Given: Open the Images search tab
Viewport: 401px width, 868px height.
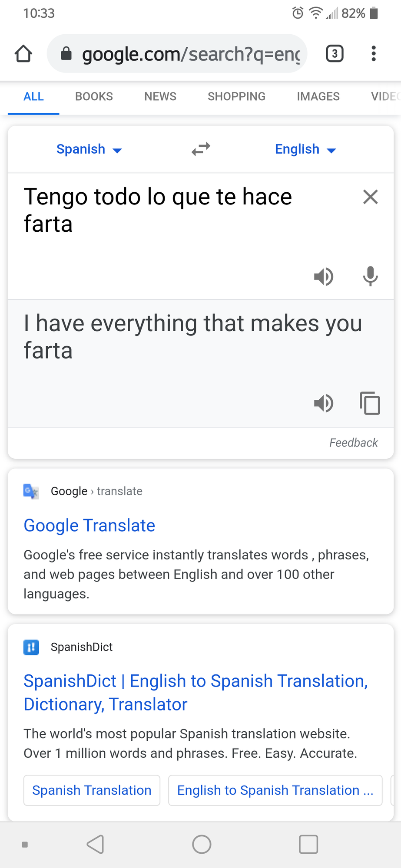Looking at the screenshot, I should [318, 96].
